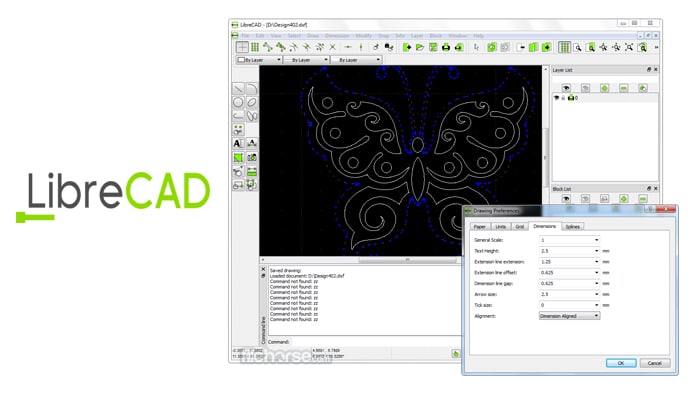
Task: Select the Polyline tool in left palette
Action: 238,116
